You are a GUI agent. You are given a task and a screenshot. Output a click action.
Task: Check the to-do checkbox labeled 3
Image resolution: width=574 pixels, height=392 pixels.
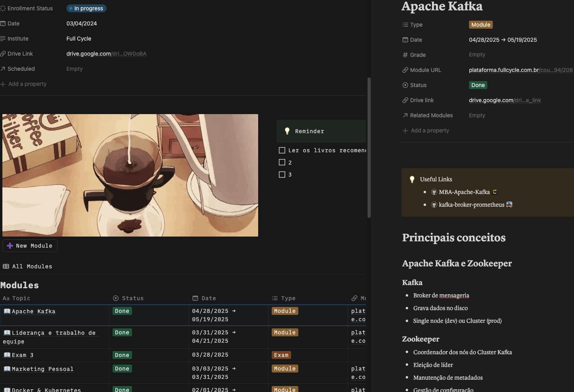click(282, 175)
